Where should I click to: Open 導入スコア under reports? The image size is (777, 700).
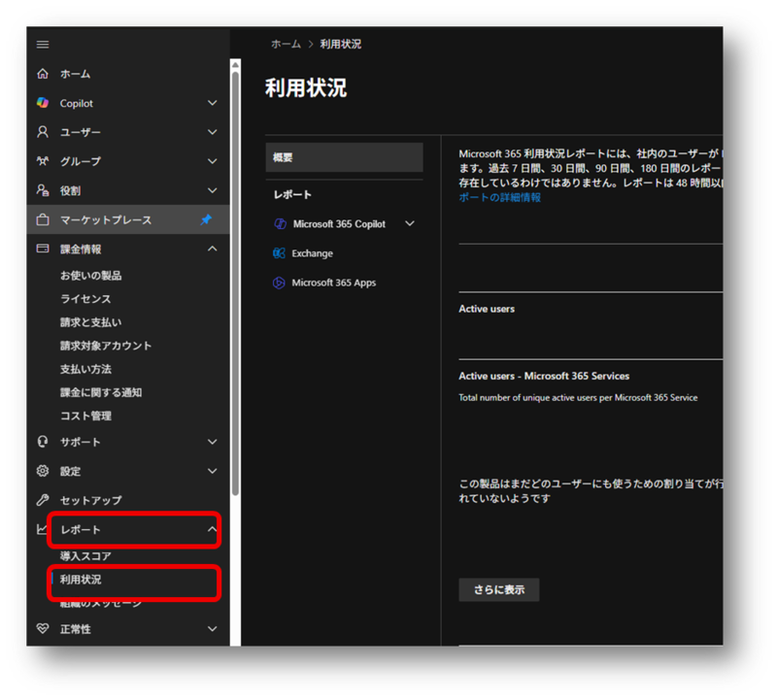tap(85, 556)
